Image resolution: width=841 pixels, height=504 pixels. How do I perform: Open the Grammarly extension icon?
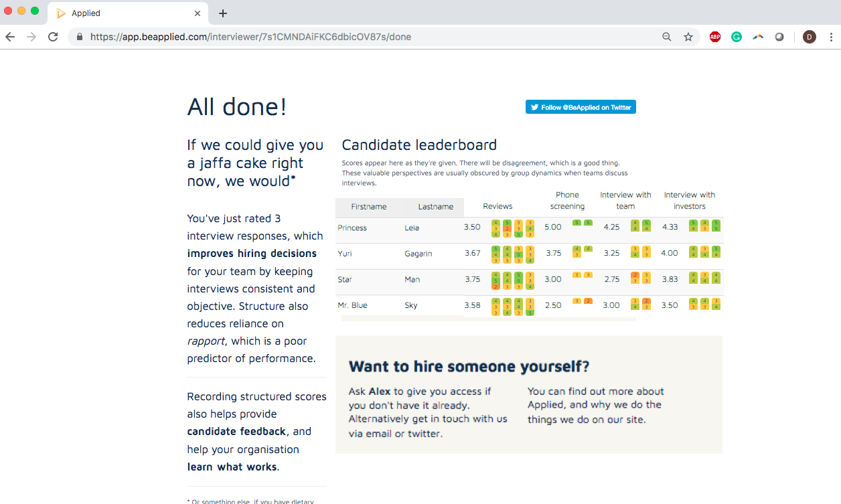736,37
